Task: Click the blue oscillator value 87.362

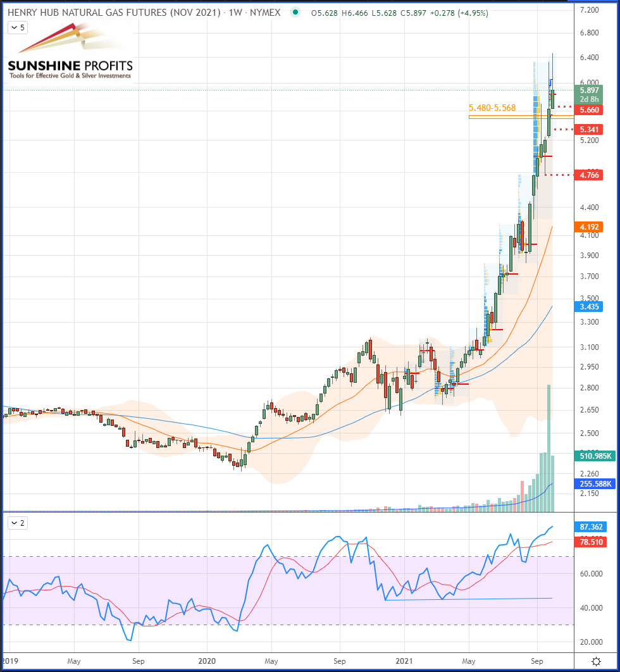Action: coord(590,527)
